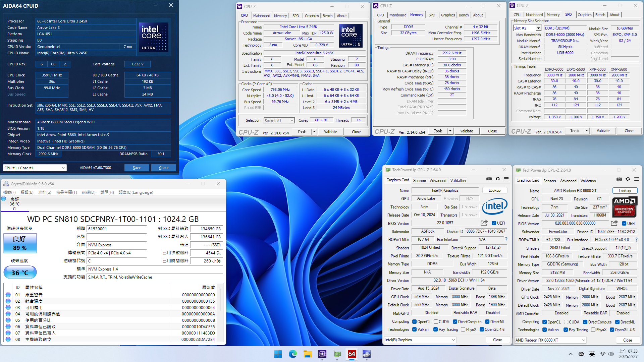Open CPU #1 / Core #1 dropdown in AIDA64

click(35, 168)
